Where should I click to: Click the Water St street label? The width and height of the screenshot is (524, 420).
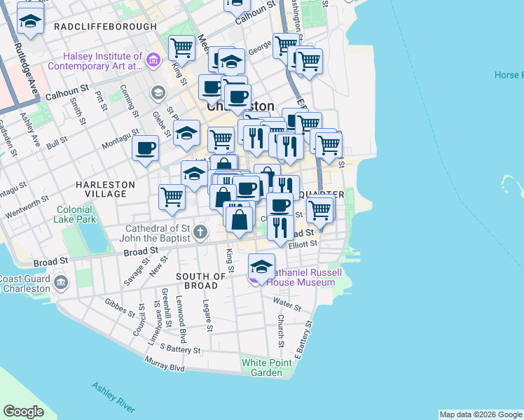click(x=287, y=304)
